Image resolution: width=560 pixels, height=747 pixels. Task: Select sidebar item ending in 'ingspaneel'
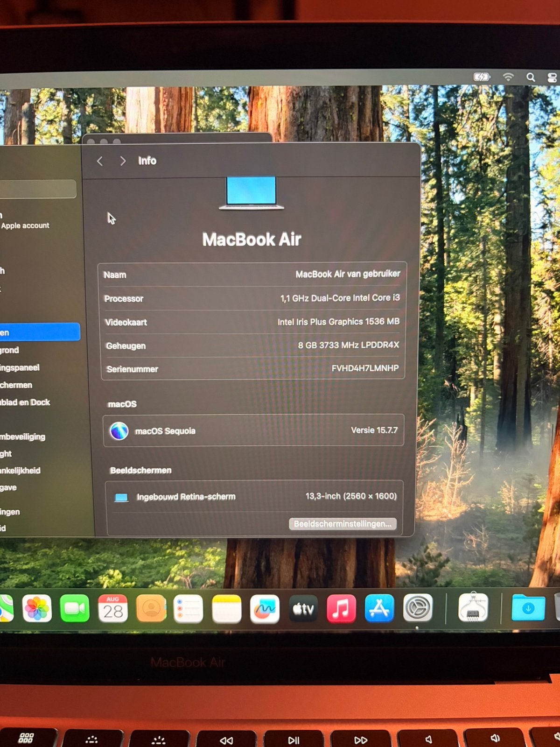(x=20, y=368)
